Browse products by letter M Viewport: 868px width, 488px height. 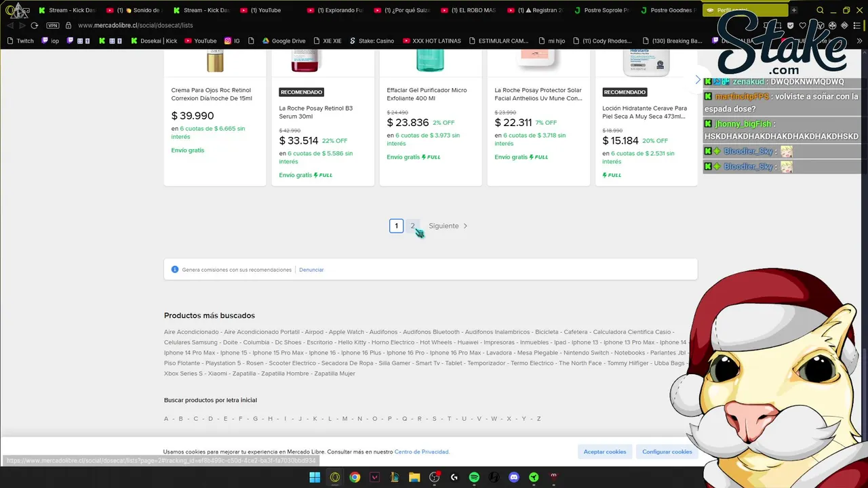[344, 419]
